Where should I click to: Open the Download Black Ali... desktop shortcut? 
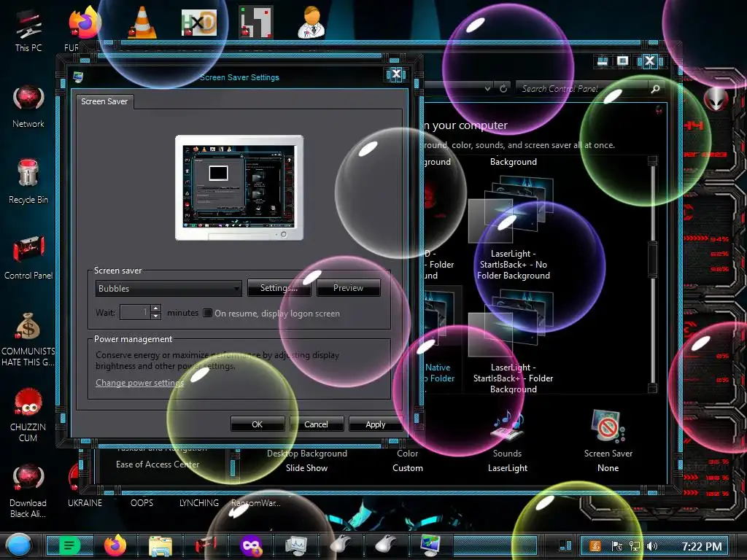point(28,491)
